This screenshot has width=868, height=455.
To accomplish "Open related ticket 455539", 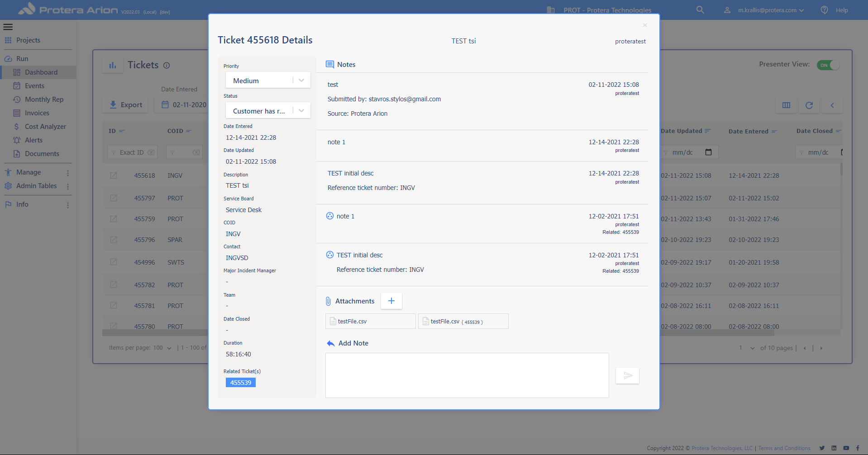I will pos(240,383).
